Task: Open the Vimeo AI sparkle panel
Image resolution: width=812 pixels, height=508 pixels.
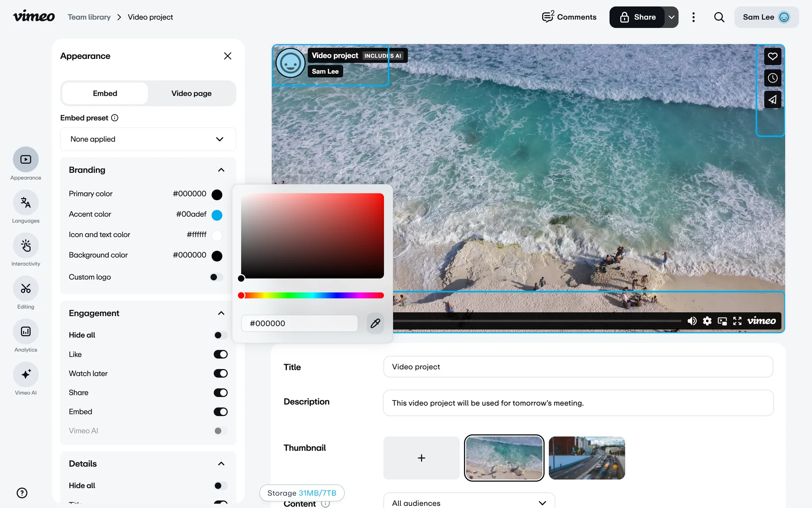Action: [x=25, y=375]
